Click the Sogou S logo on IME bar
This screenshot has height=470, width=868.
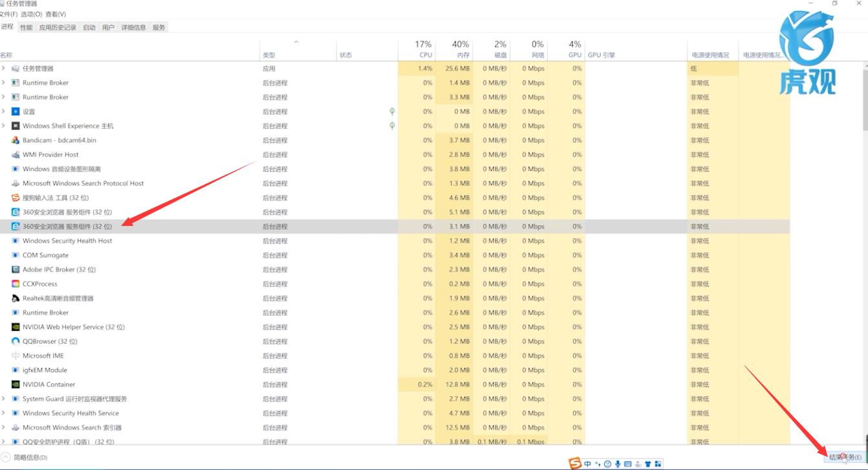[575, 464]
